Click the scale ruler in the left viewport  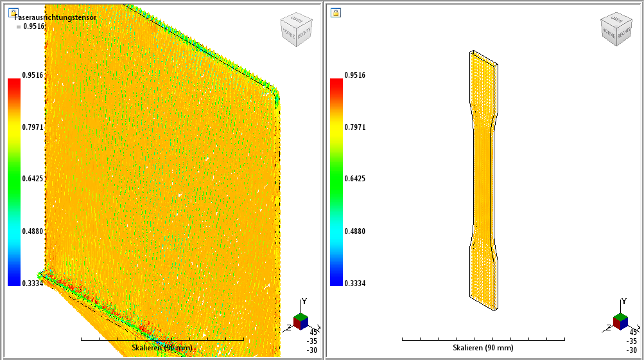click(x=162, y=339)
